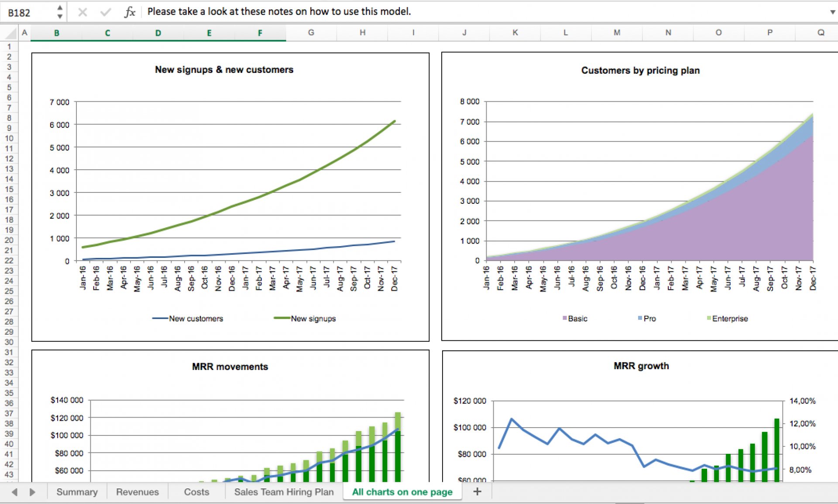This screenshot has height=504, width=838.
Task: Select column E header
Action: 209,33
